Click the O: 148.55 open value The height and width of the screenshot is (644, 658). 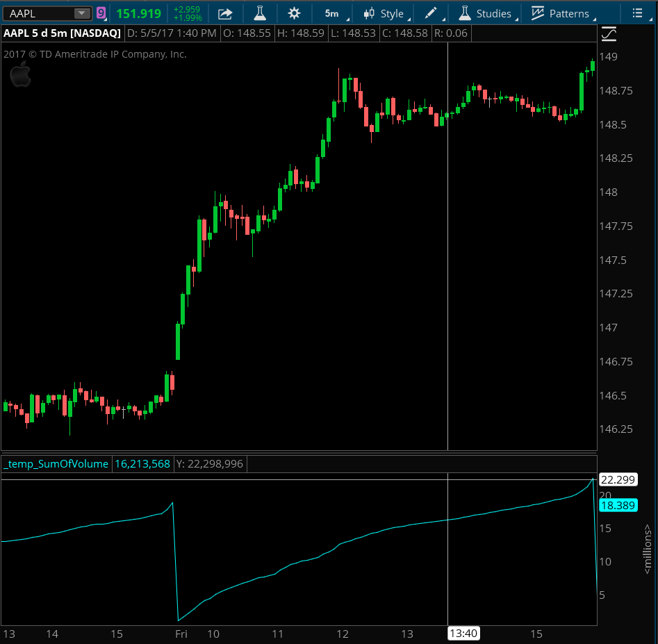point(247,33)
